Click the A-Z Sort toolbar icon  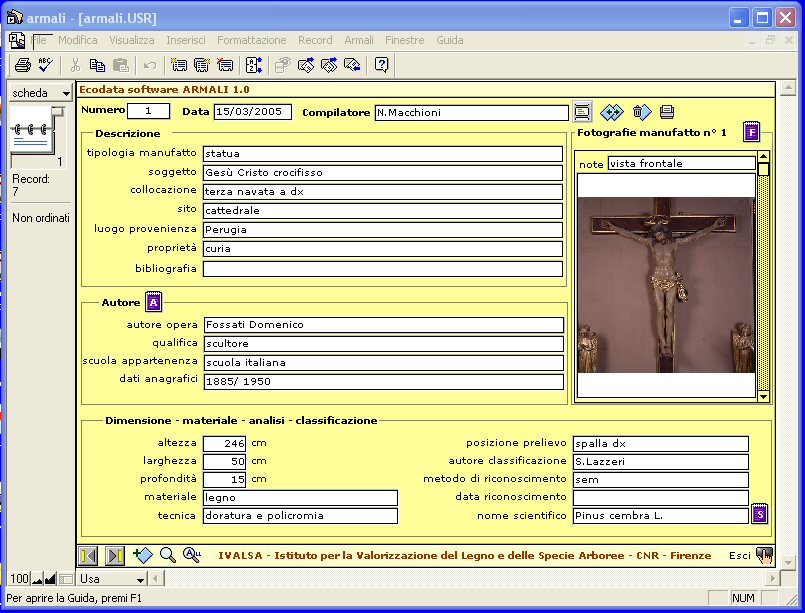pyautogui.click(x=254, y=65)
